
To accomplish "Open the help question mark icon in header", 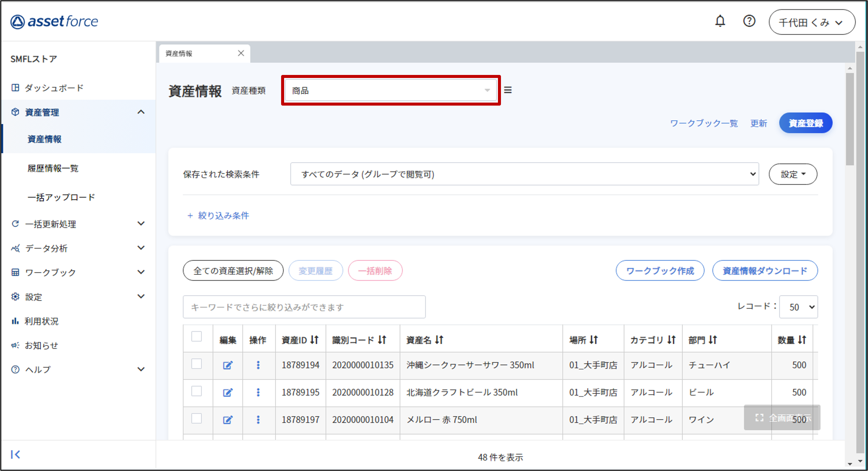I will coord(749,21).
